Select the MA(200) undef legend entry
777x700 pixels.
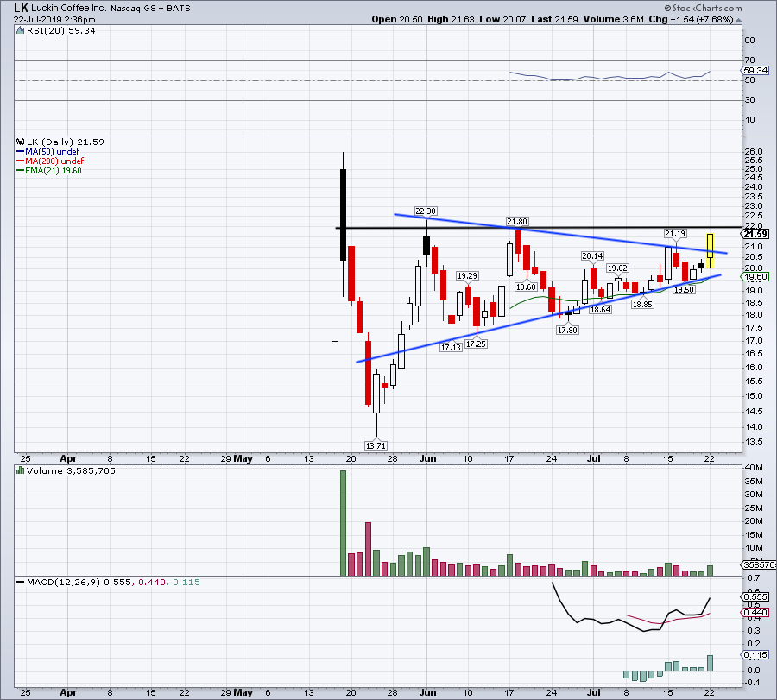coord(49,161)
